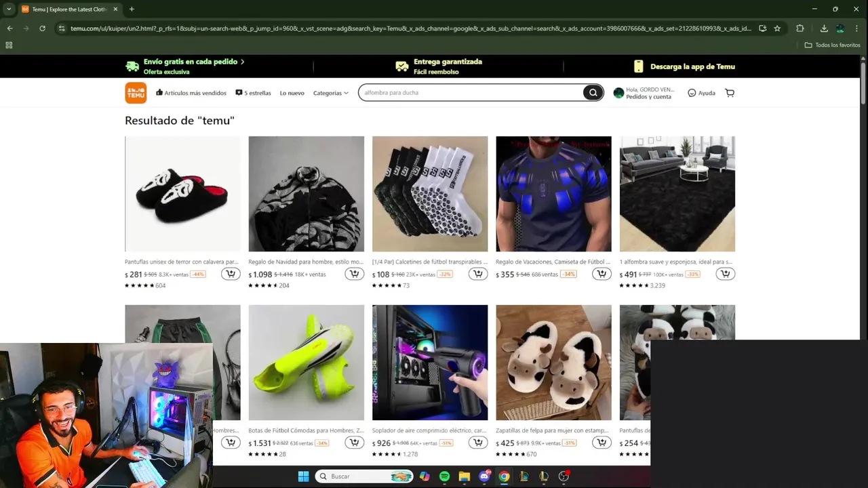Open the skull slippers product image
The height and width of the screenshot is (488, 868).
pos(182,194)
